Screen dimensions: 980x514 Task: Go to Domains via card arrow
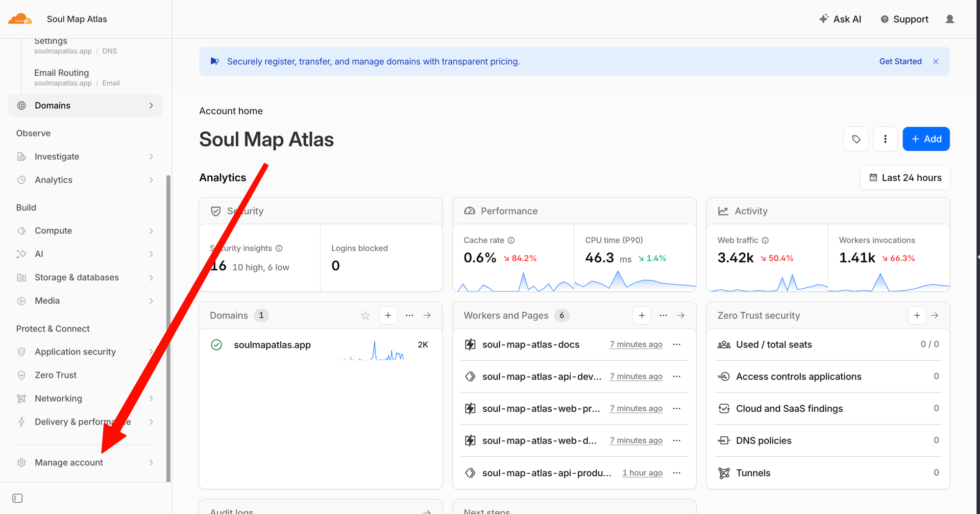(x=427, y=316)
